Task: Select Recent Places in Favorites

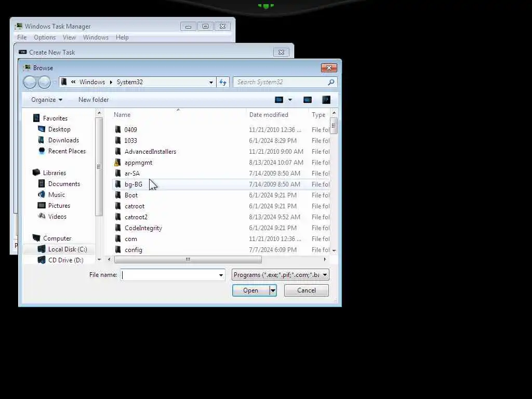Action: [67, 151]
